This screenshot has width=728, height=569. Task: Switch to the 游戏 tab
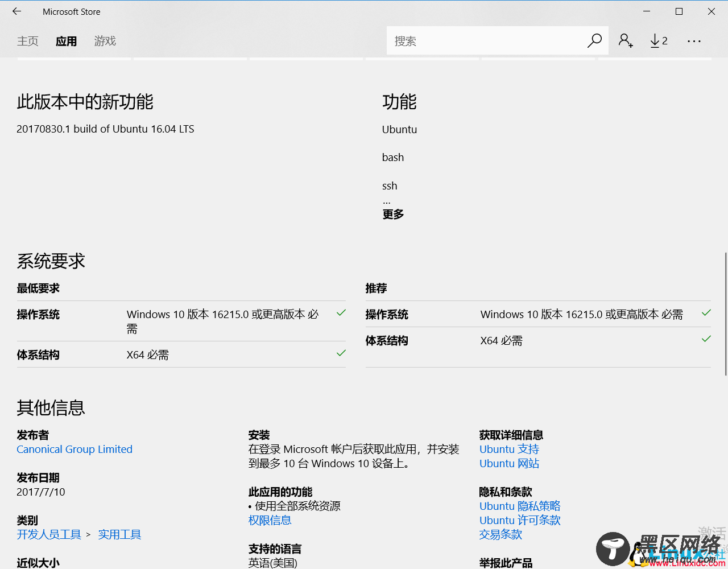105,41
